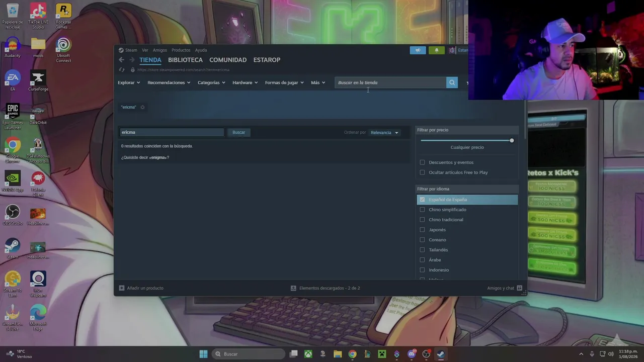Viewport: 644px width, 362px height.
Task: Switch to the COMUNIDAD tab
Action: click(x=228, y=60)
